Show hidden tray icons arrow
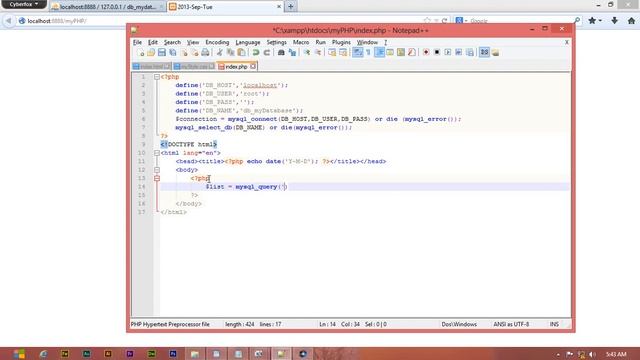Image resolution: width=640 pixels, height=360 pixels. [x=558, y=354]
